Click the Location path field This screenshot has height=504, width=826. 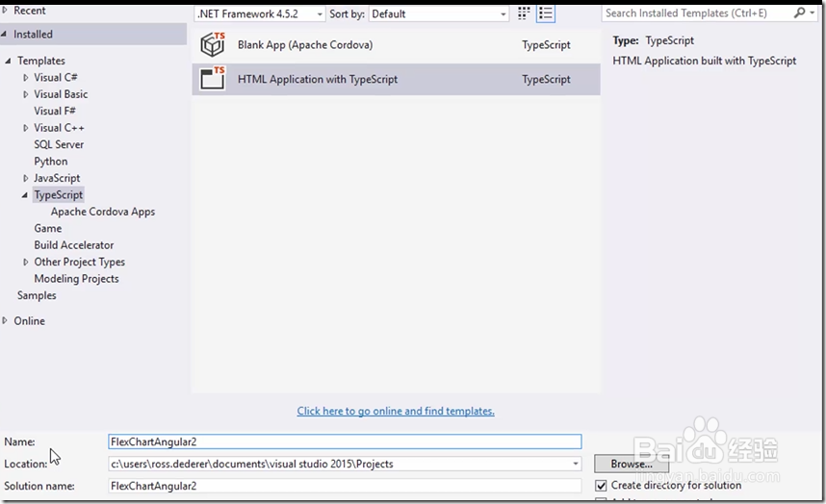click(345, 464)
